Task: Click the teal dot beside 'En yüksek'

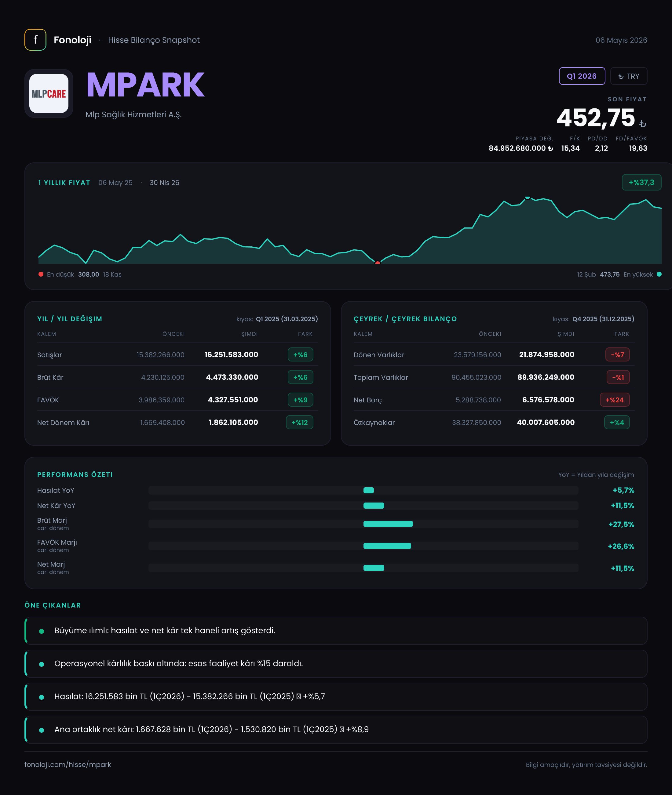Action: point(659,274)
